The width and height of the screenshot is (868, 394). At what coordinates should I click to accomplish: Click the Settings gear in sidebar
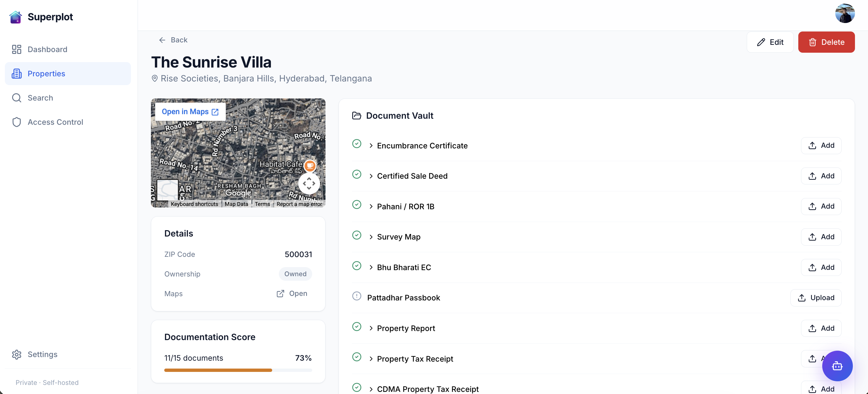click(16, 354)
